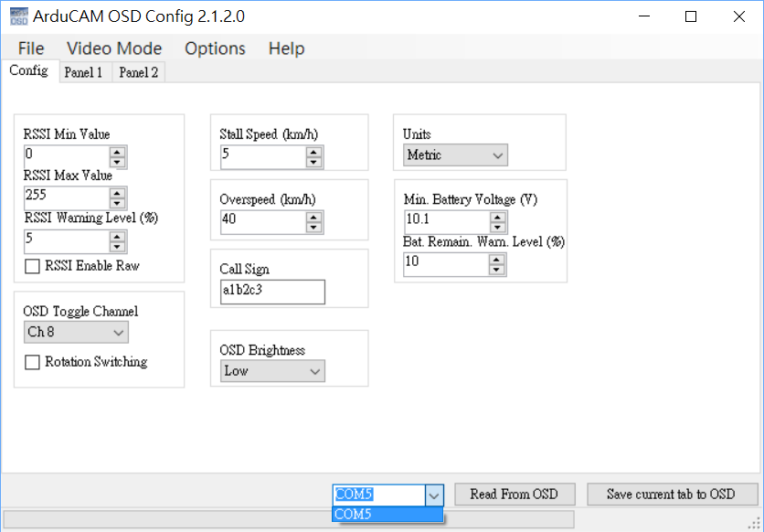Decrease the Overspeed value
This screenshot has width=764, height=532.
click(x=313, y=228)
